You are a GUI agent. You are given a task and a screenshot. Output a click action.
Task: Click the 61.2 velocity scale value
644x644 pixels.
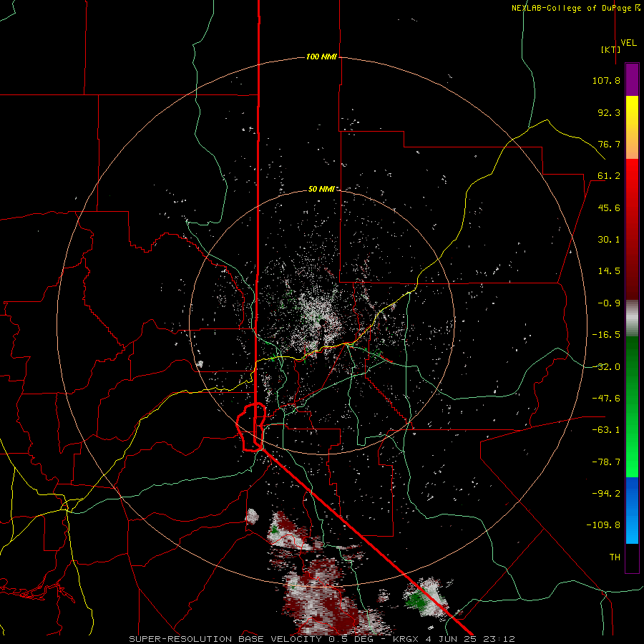609,176
